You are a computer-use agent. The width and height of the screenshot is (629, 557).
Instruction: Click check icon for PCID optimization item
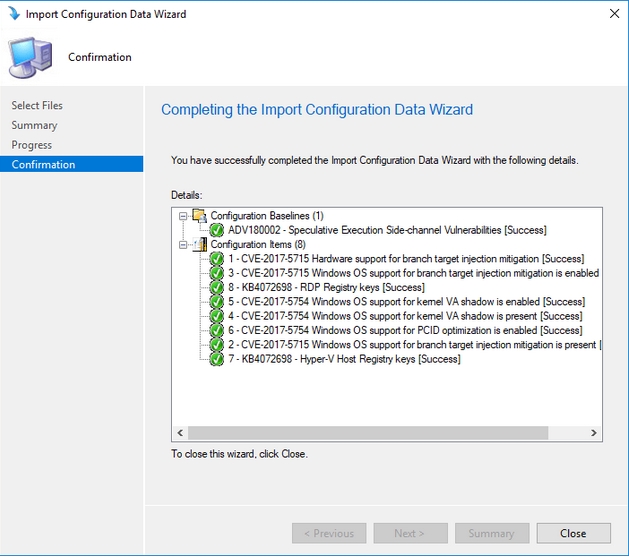[217, 330]
